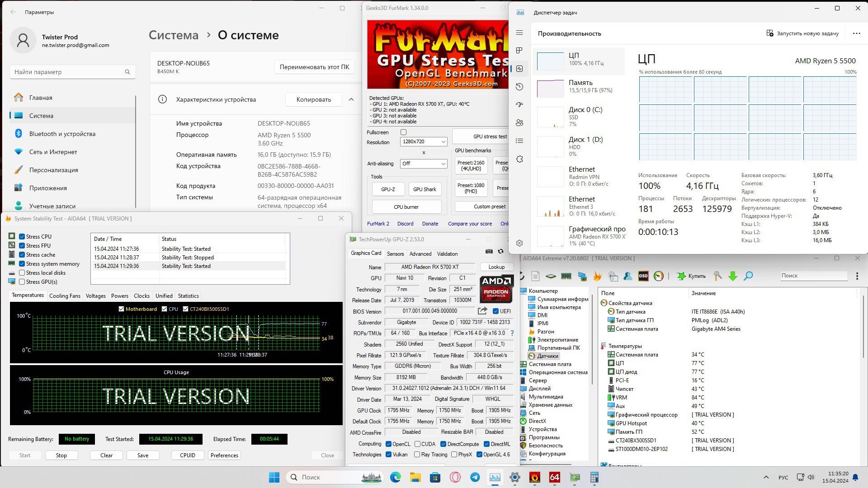Open the Validation tab in GPU-Z
Screen dimensions: 868x488
(447, 254)
